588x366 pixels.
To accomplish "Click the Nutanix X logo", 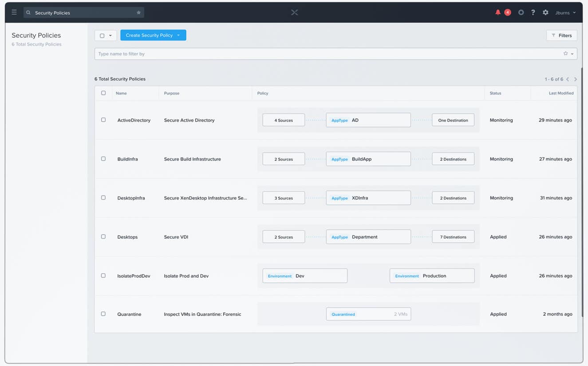I will [294, 12].
